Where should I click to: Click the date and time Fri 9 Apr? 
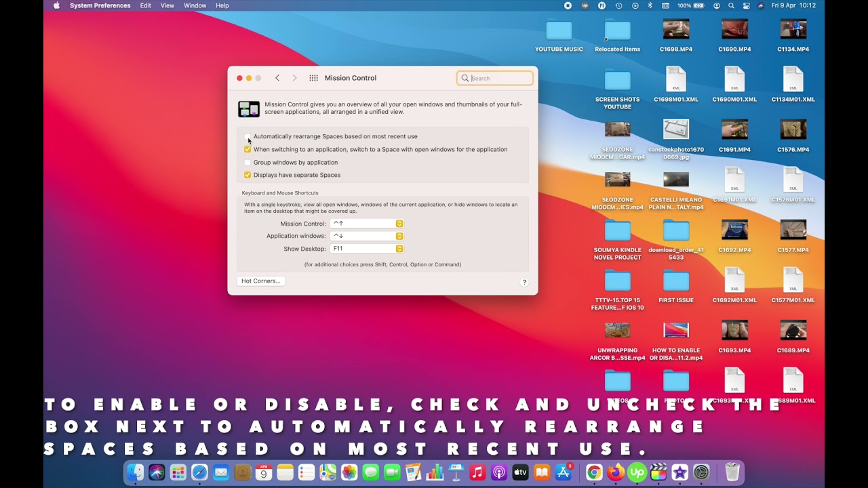[793, 5]
